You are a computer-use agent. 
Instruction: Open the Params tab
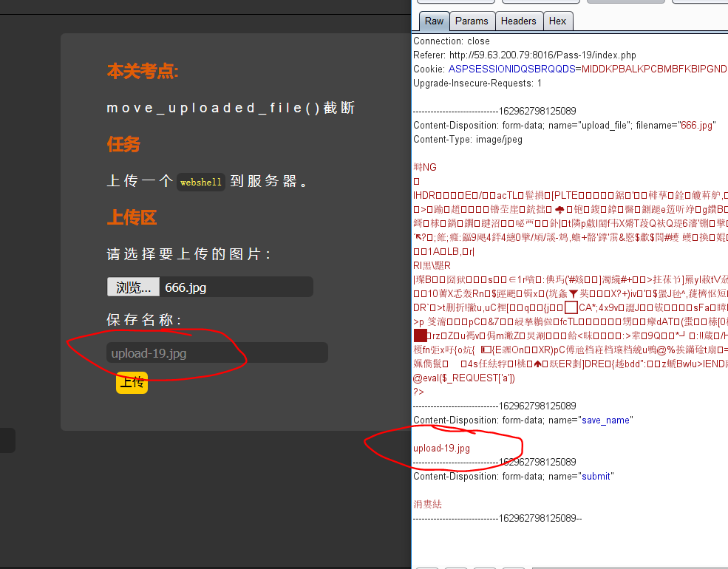[x=472, y=21]
